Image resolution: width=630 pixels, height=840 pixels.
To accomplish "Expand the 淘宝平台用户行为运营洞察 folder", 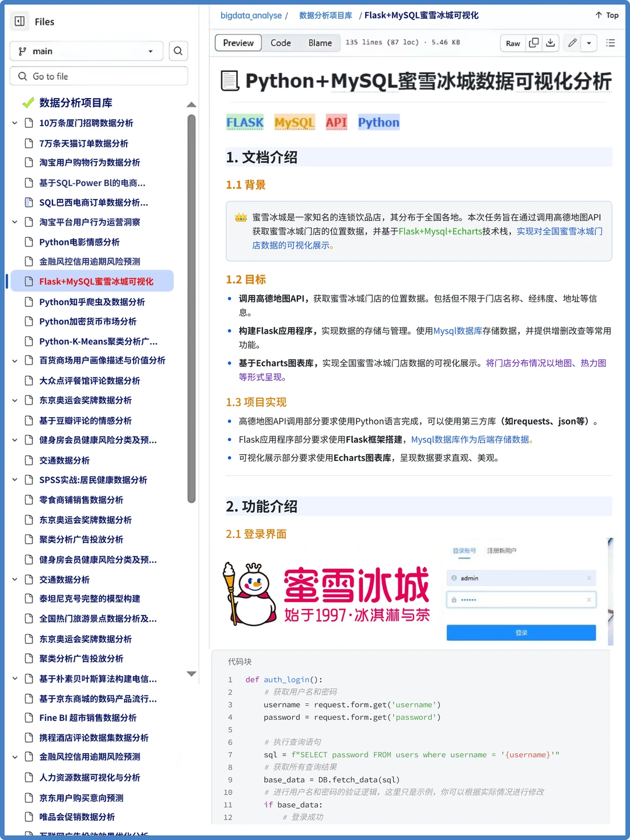I will tap(15, 222).
